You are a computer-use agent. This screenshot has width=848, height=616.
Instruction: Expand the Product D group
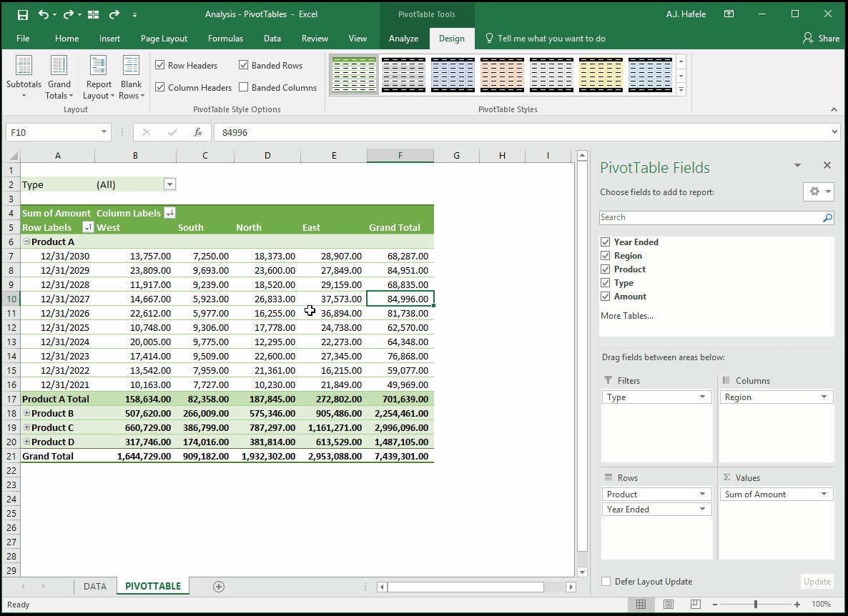pyautogui.click(x=26, y=442)
